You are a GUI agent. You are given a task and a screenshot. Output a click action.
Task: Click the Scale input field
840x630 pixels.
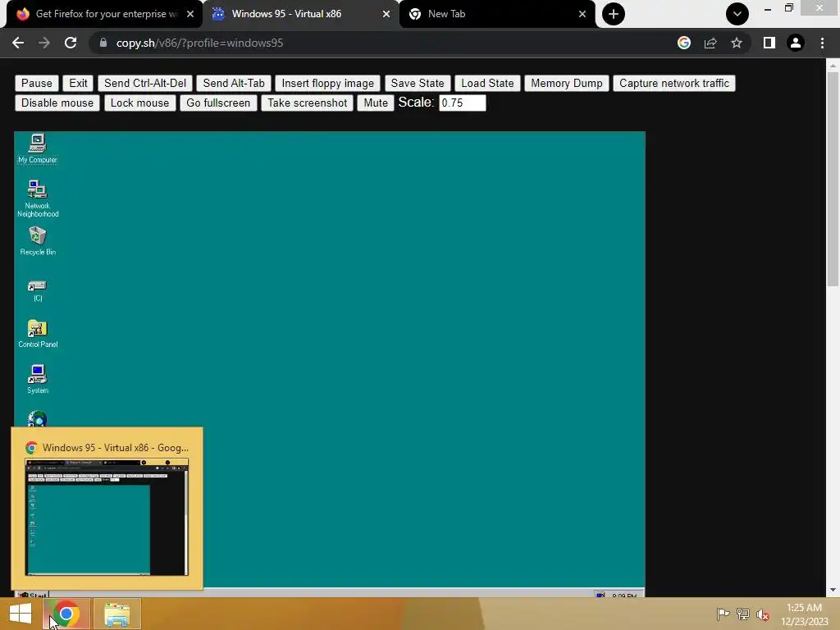[463, 103]
